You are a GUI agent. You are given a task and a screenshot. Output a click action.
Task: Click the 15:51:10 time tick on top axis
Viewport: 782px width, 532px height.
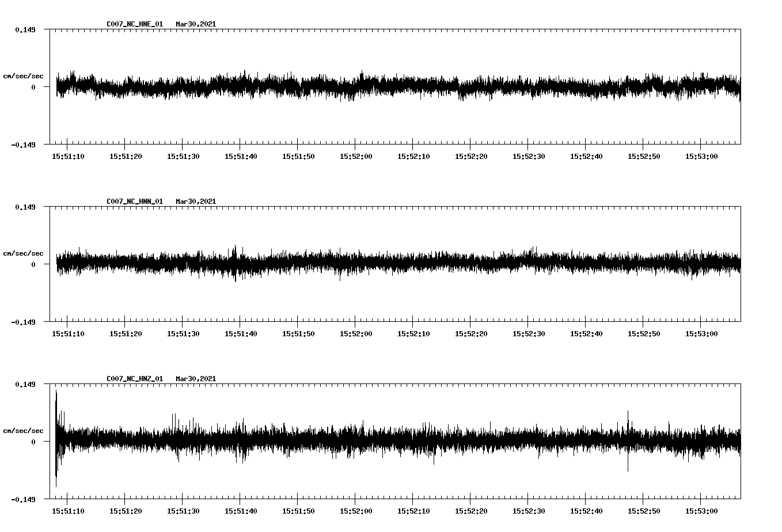click(x=69, y=155)
